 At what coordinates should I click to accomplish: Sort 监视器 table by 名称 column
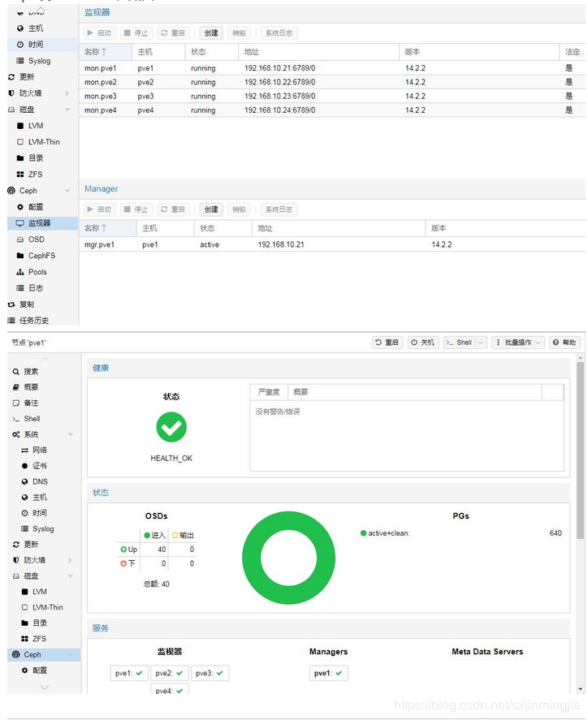coord(106,52)
